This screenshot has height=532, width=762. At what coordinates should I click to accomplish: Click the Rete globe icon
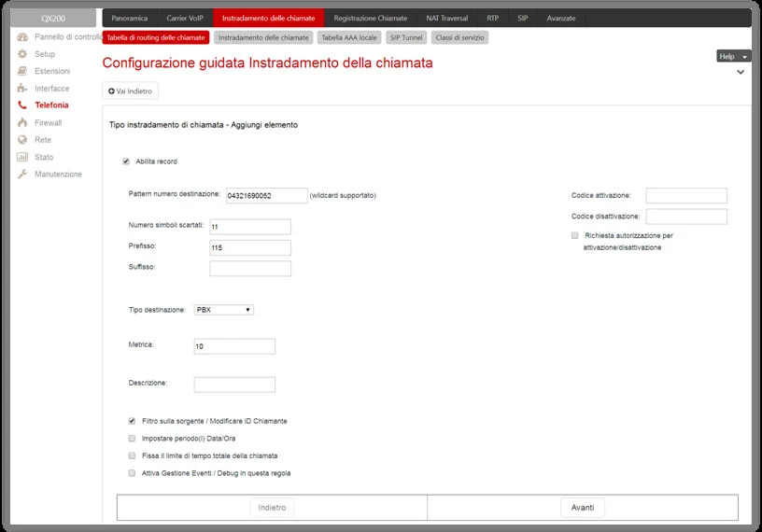point(22,140)
